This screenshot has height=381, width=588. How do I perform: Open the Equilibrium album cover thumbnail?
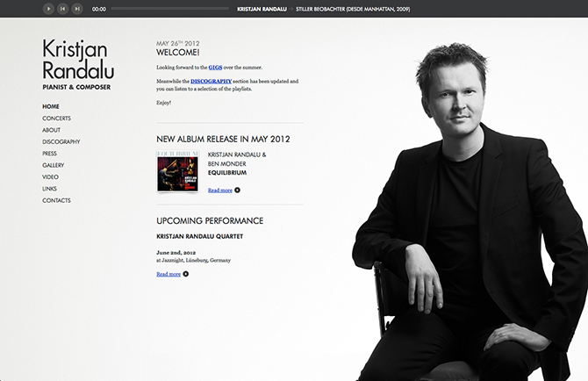coord(177,171)
